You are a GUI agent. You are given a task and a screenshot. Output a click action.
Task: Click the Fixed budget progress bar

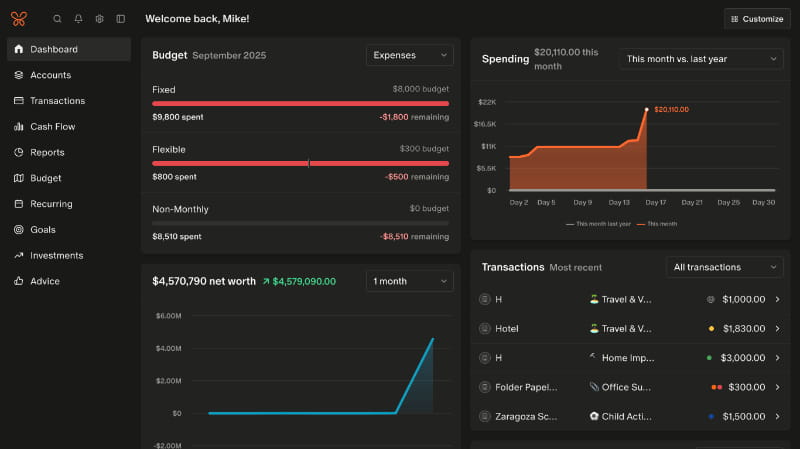pyautogui.click(x=301, y=104)
